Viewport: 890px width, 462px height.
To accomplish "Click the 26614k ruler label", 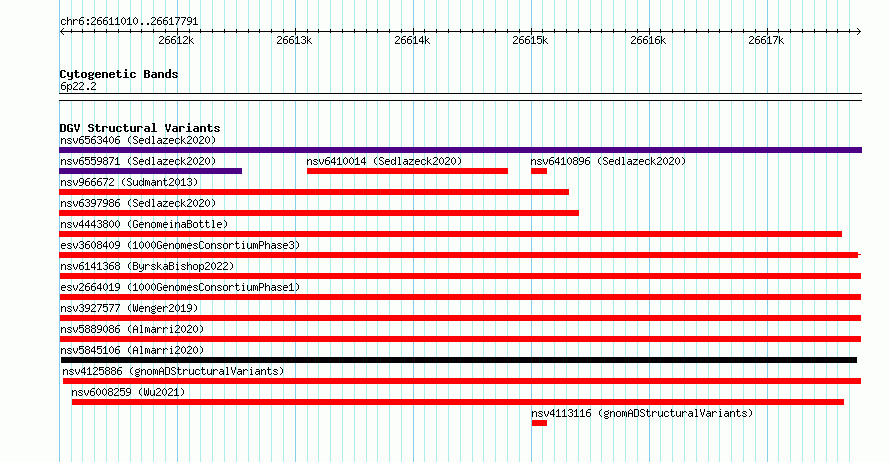I will coord(412,40).
